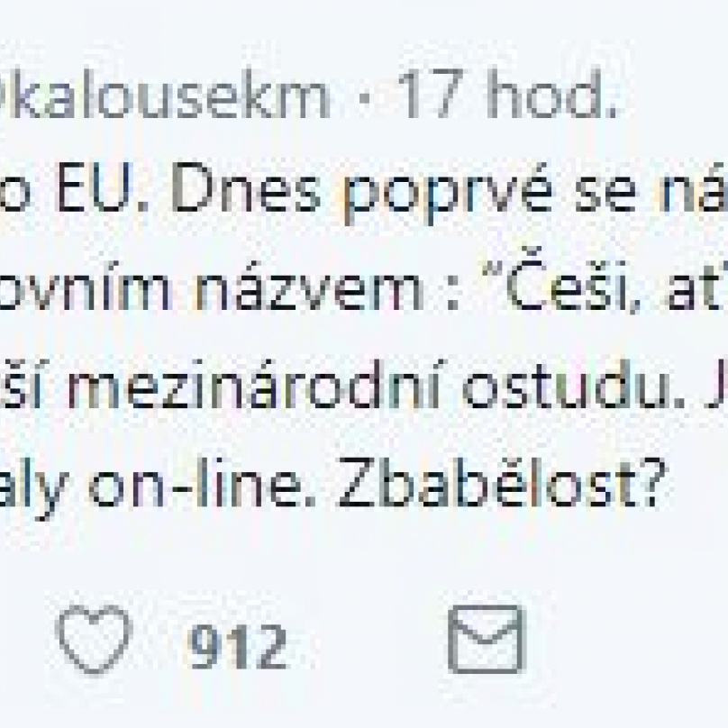Like the tweet with the heart icon
Viewport: 728px width, 728px height.
click(94, 641)
